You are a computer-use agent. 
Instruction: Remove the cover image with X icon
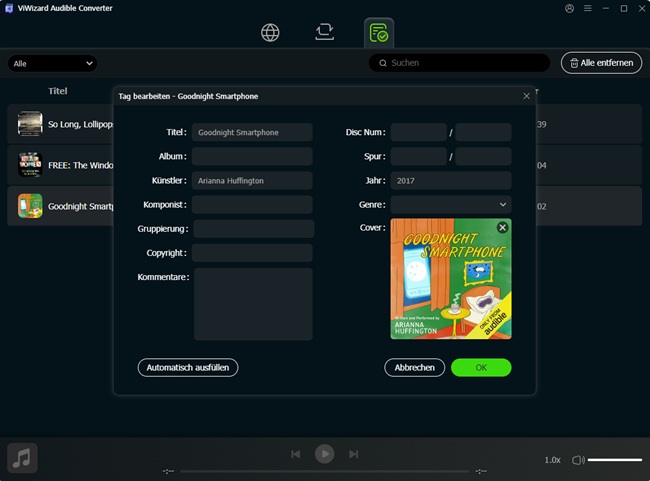point(502,227)
